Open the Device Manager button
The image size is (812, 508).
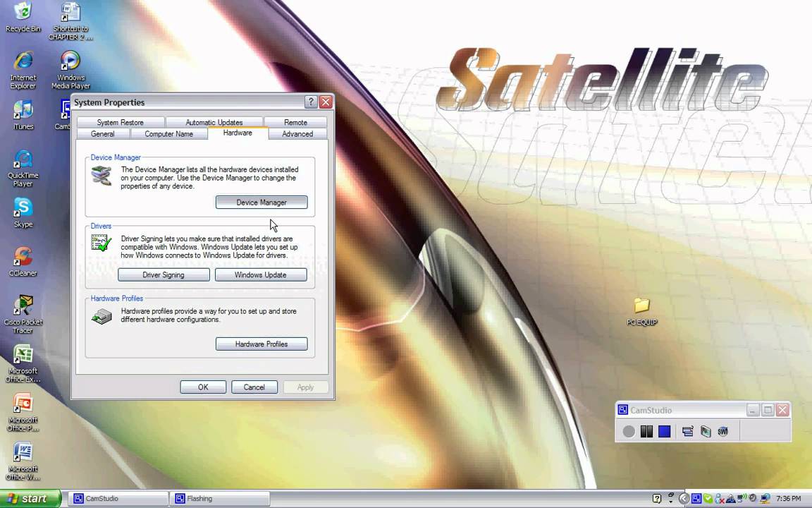point(262,202)
